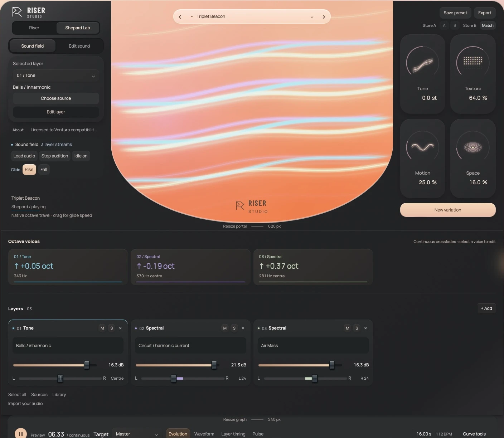Open the Target Master dropdown
Viewport: 504px width, 438px height.
pos(136,434)
